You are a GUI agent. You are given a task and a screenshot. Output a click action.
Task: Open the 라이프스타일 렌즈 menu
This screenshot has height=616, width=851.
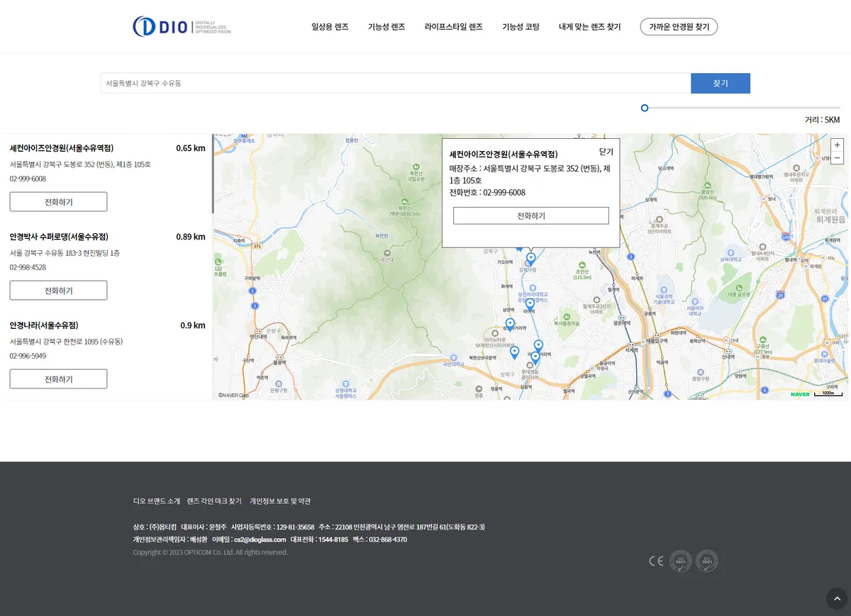coord(453,27)
